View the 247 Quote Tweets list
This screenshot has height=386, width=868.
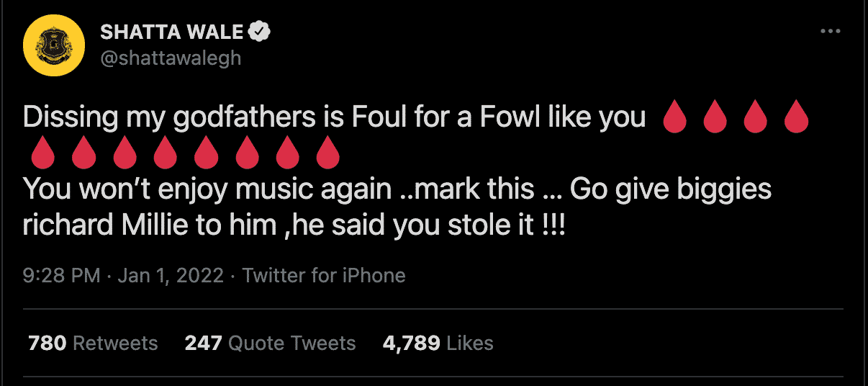271,344
